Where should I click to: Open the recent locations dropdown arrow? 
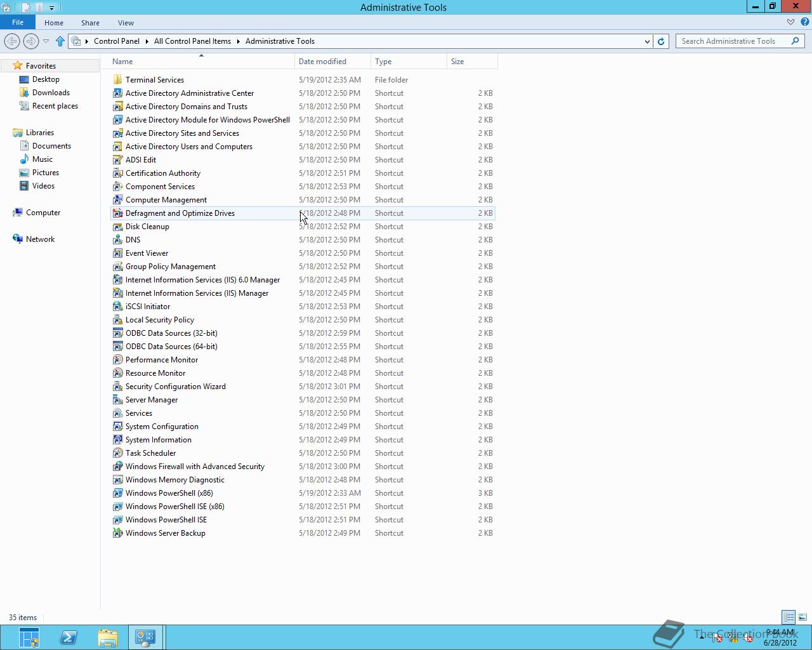coord(46,41)
